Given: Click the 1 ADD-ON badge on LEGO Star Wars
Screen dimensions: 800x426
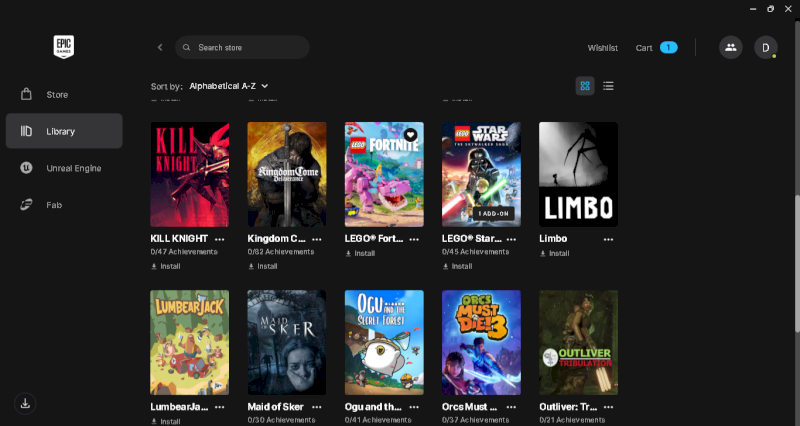Looking at the screenshot, I should click(493, 213).
